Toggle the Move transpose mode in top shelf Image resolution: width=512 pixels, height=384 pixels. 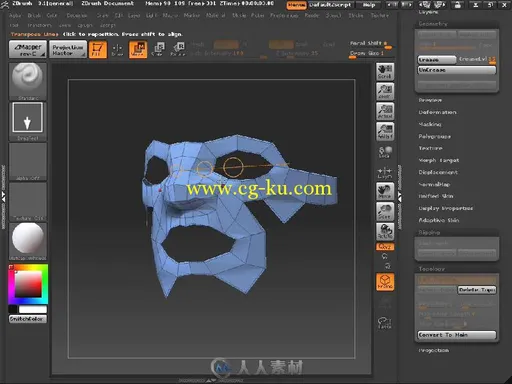pos(138,49)
